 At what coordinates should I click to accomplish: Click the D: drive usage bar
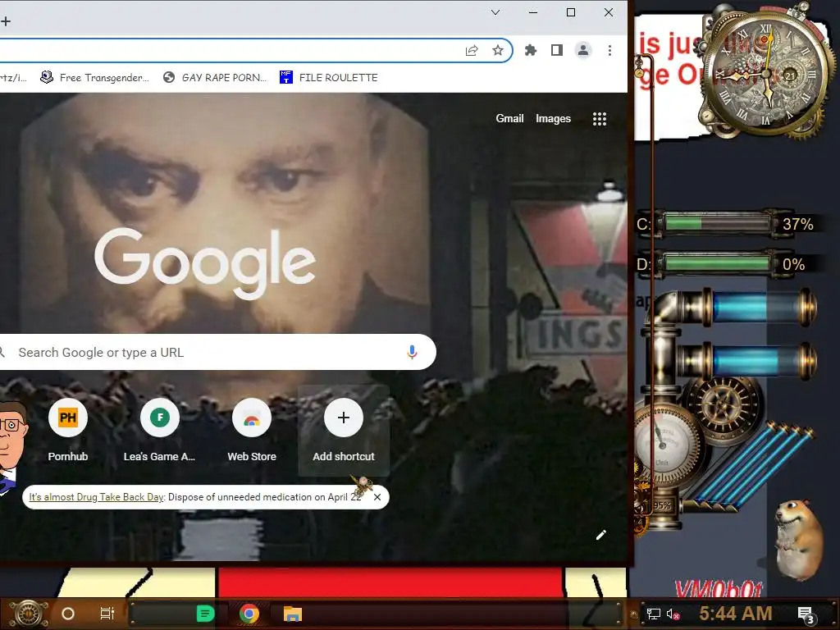point(718,263)
